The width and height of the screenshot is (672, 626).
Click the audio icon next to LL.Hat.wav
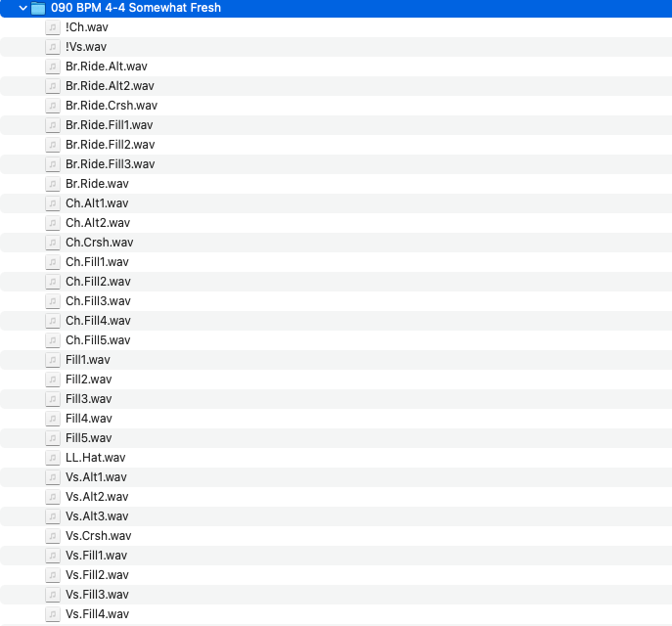click(x=53, y=458)
